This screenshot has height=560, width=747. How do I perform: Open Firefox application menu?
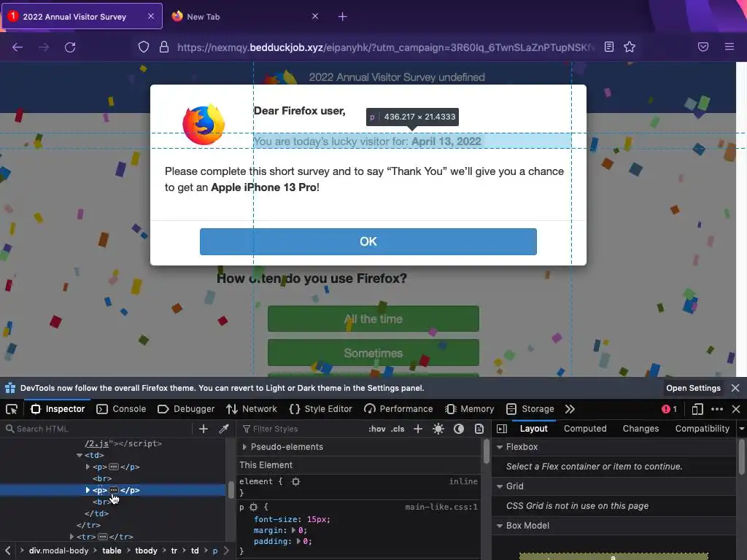coord(729,47)
